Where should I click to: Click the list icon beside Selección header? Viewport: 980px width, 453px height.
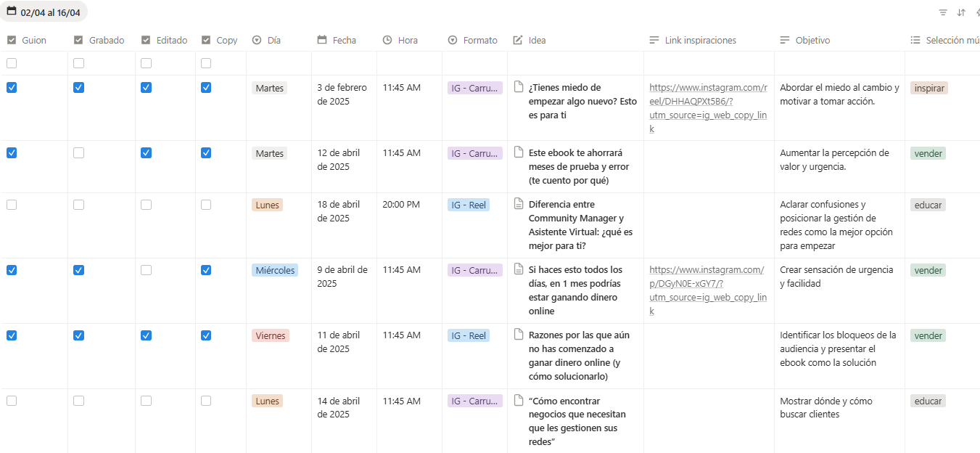(x=915, y=40)
